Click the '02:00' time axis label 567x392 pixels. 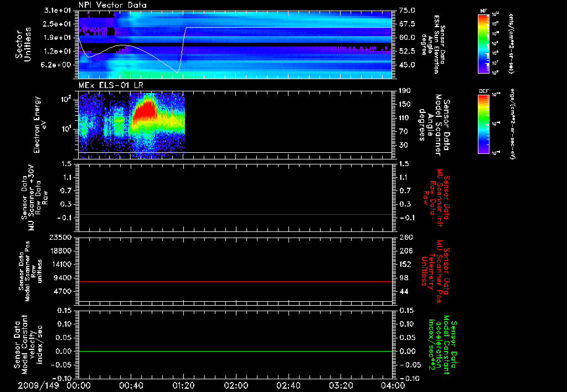coord(236,385)
